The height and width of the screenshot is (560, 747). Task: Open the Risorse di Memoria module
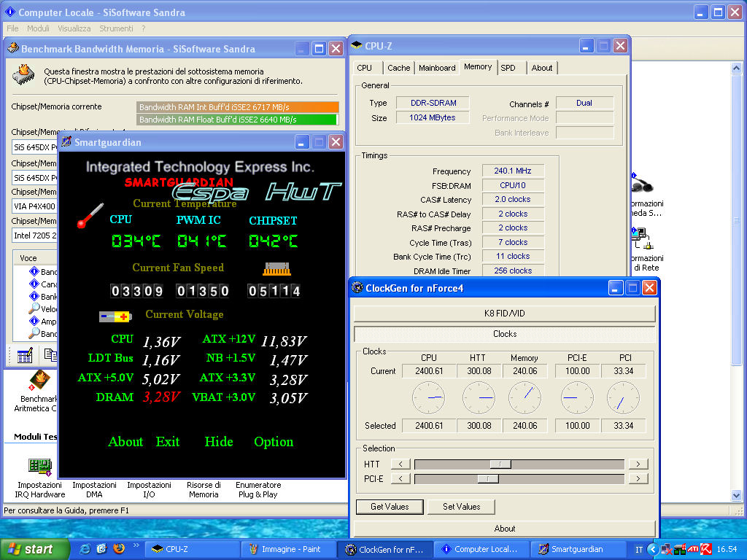pyautogui.click(x=204, y=489)
